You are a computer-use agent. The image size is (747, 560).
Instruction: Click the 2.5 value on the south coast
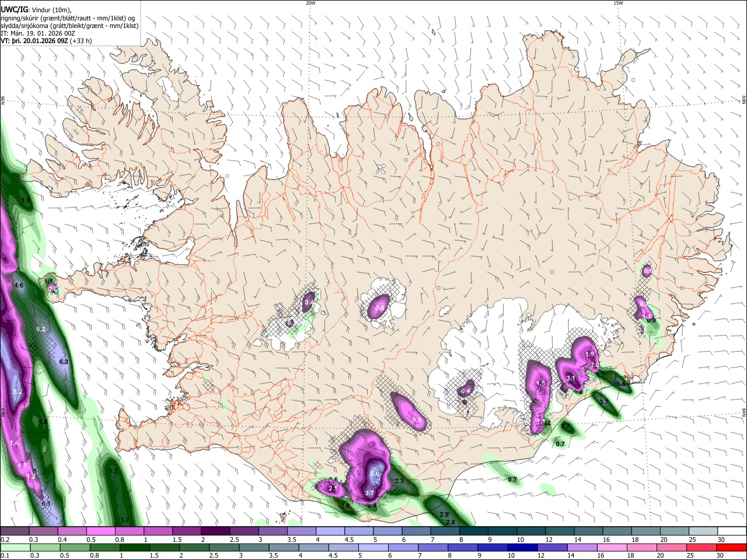pos(333,488)
